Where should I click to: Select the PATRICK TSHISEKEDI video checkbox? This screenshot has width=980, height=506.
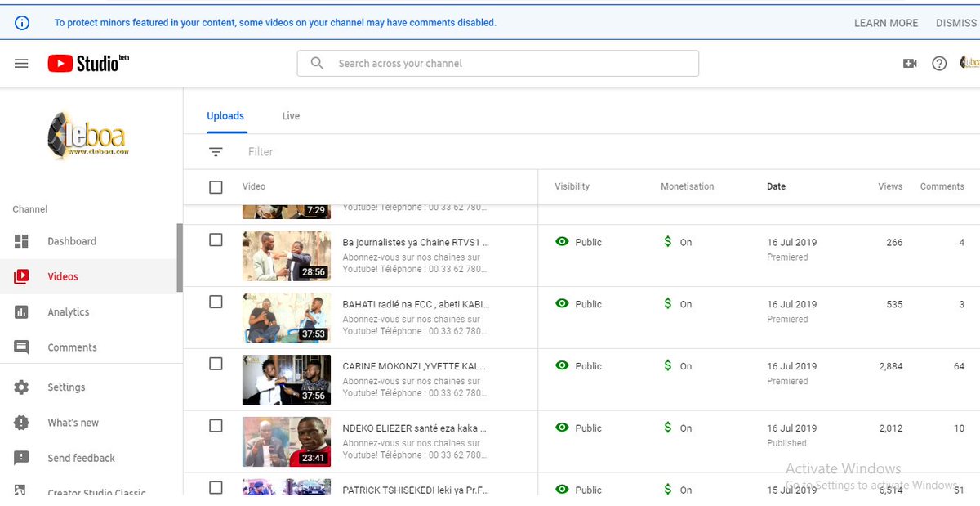coord(216,487)
